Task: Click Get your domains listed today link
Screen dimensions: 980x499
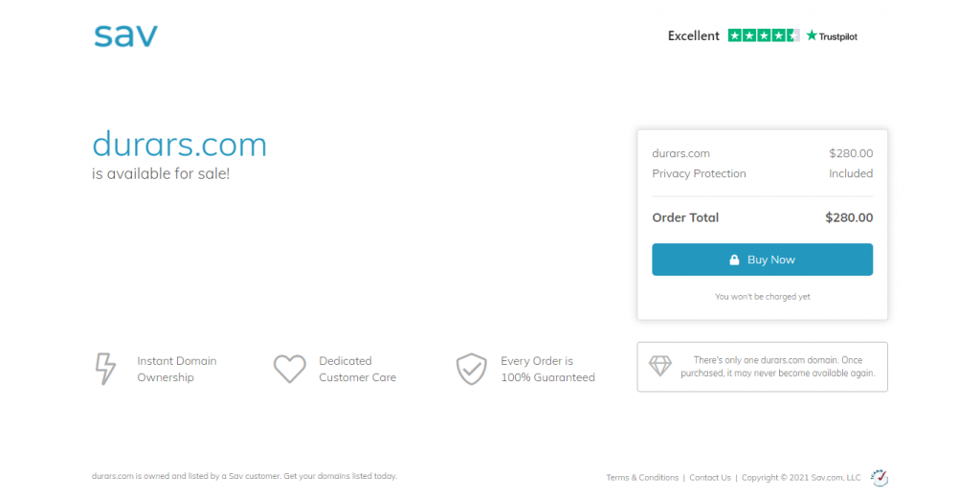Action: click(x=340, y=476)
